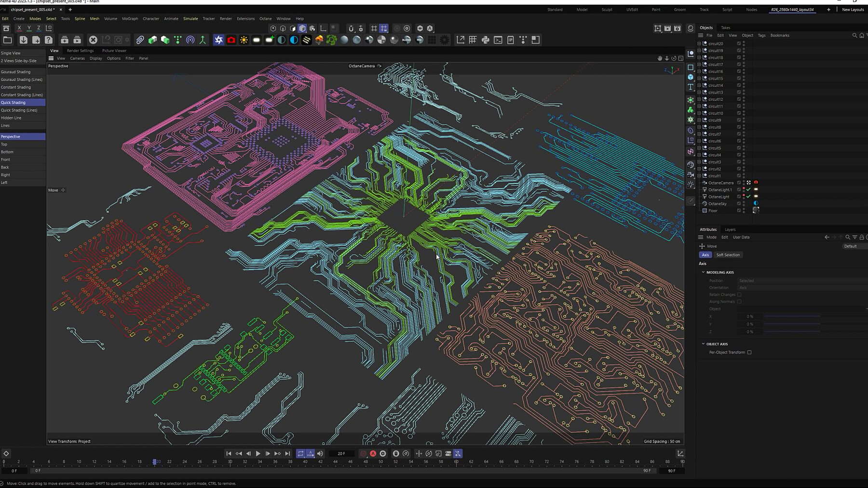The width and height of the screenshot is (868, 488).
Task: Expand circuit7 object hierarchy
Action: coord(699,134)
